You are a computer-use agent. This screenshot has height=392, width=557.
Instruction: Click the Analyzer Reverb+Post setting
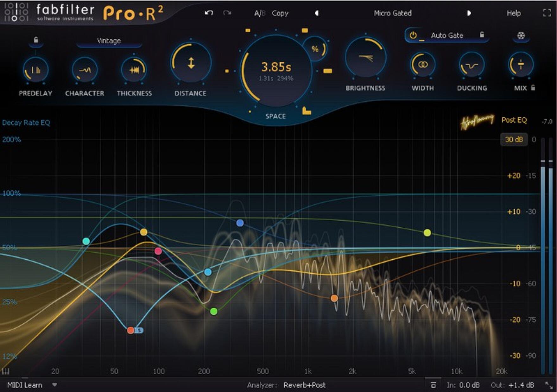304,385
